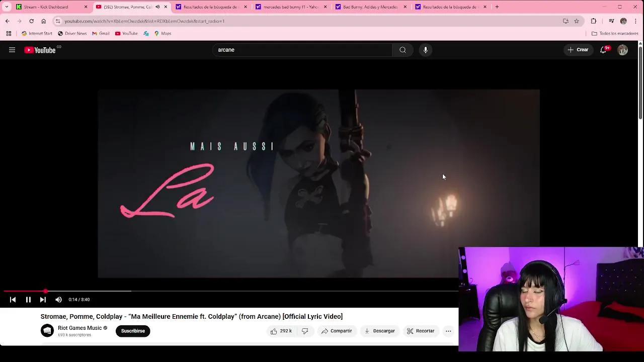Open the media controls icon in toolbar
The image size is (644, 362).
coord(611,21)
